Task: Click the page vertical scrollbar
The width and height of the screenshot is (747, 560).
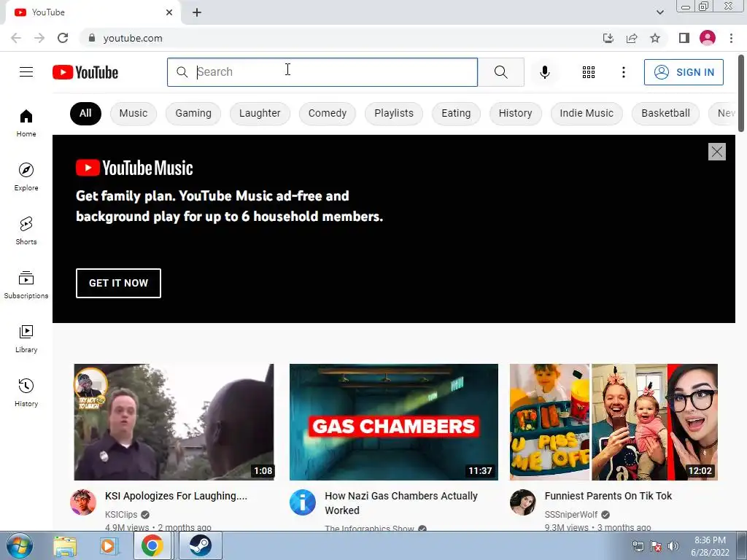Action: [x=741, y=93]
